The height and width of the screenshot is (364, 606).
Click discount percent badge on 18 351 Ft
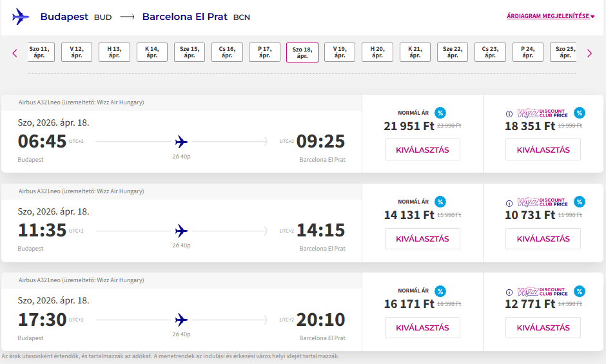coord(580,113)
